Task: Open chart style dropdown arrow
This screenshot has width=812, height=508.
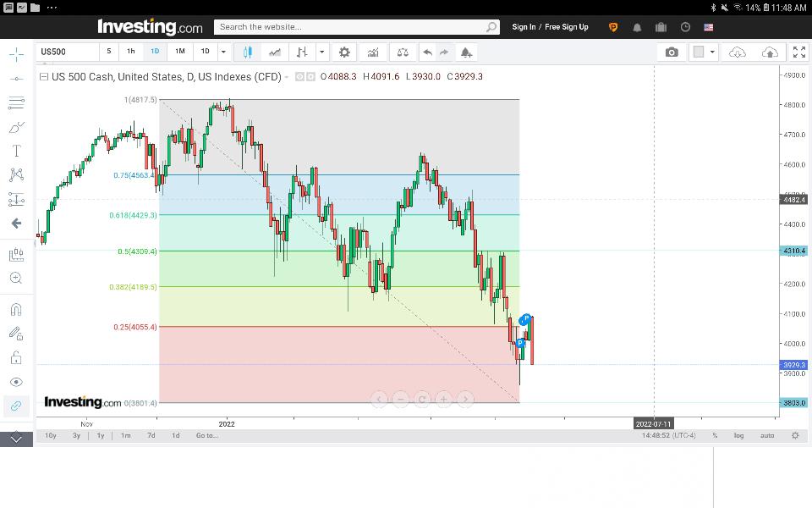Action: coord(322,52)
